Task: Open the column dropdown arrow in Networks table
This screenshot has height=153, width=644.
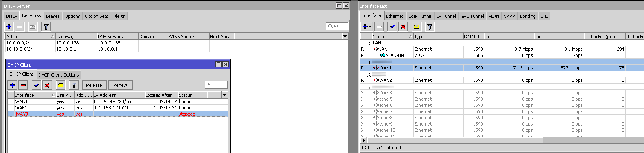Action: click(x=345, y=37)
